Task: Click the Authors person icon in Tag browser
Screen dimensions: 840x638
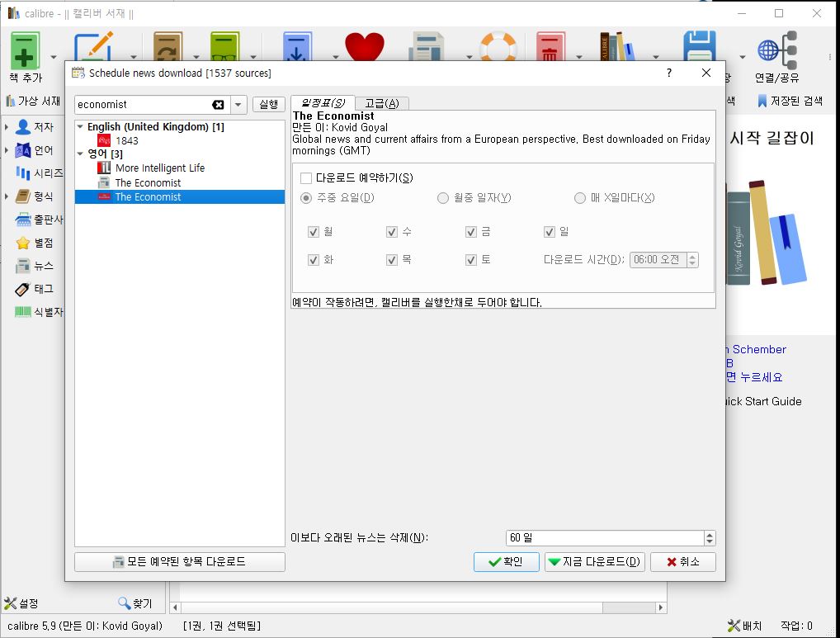Action: pos(23,127)
